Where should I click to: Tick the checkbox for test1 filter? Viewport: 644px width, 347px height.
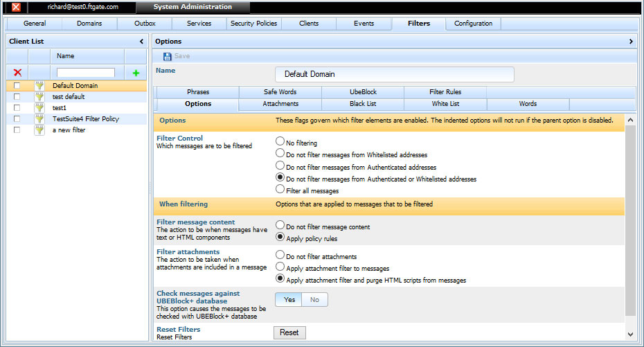point(17,107)
